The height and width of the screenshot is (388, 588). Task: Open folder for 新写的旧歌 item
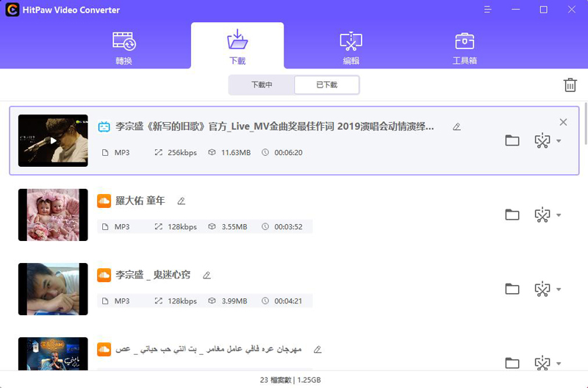(x=512, y=140)
